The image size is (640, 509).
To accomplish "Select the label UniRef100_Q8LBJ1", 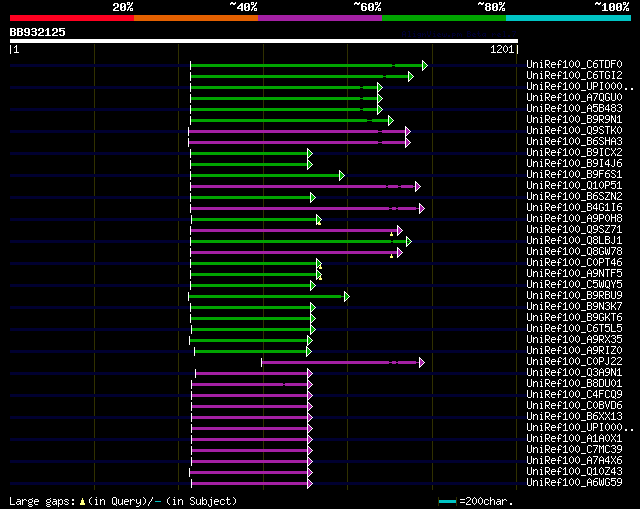I will (574, 241).
